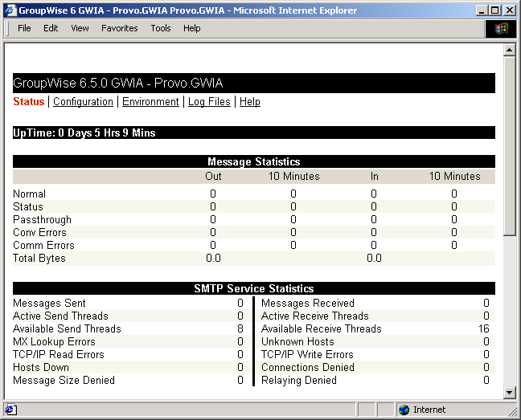Click the Available Send Threads label
This screenshot has height=420, width=521.
(x=67, y=328)
